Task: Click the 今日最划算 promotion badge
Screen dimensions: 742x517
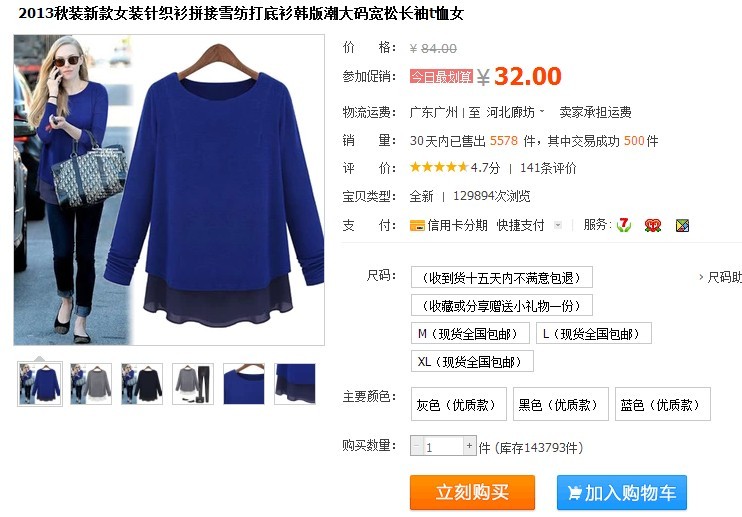Action: click(441, 76)
